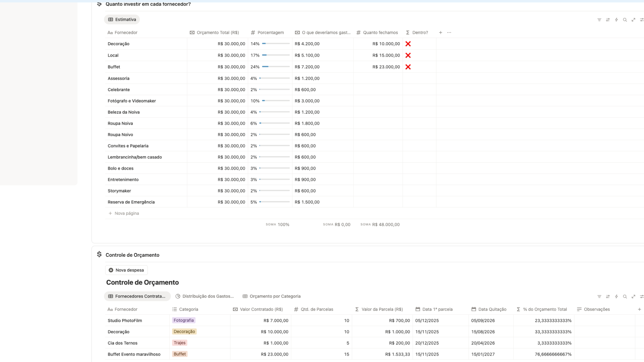Switch to Orçamento por Categoria tab
The width and height of the screenshot is (644, 362).
point(271,296)
